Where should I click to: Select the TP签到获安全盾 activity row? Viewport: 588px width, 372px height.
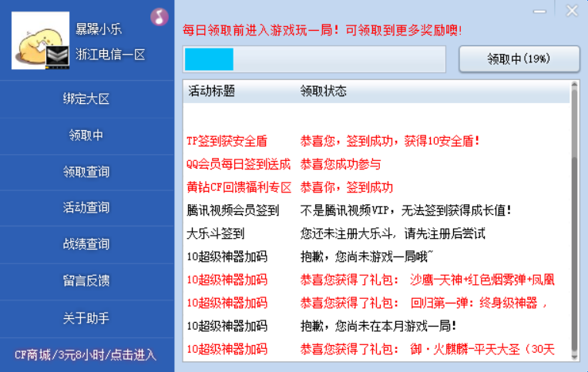[x=227, y=141]
